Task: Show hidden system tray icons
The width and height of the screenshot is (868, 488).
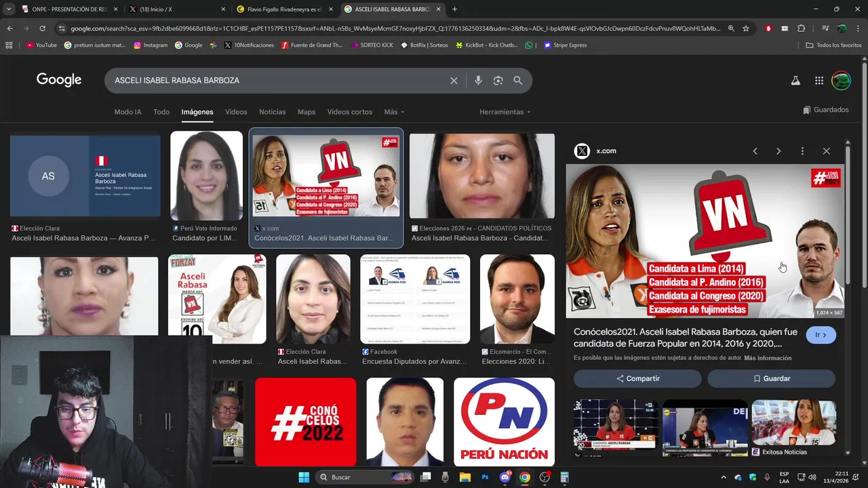Action: (723, 477)
